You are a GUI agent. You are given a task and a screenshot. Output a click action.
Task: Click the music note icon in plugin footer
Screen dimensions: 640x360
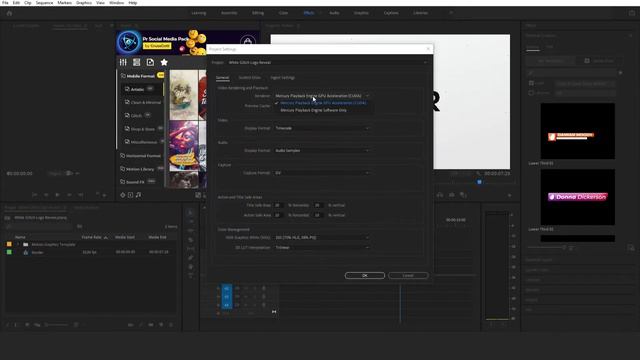(x=138, y=195)
